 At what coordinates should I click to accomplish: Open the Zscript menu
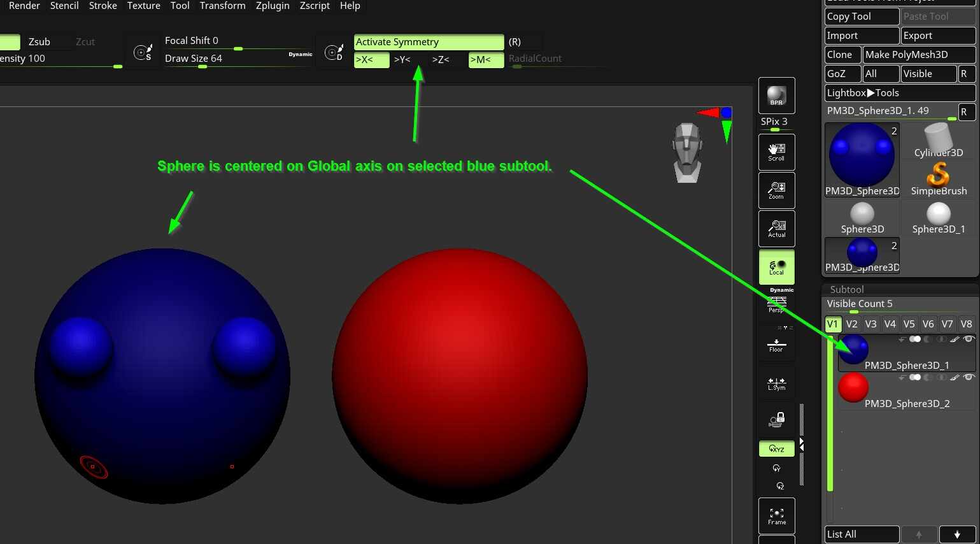click(x=315, y=6)
